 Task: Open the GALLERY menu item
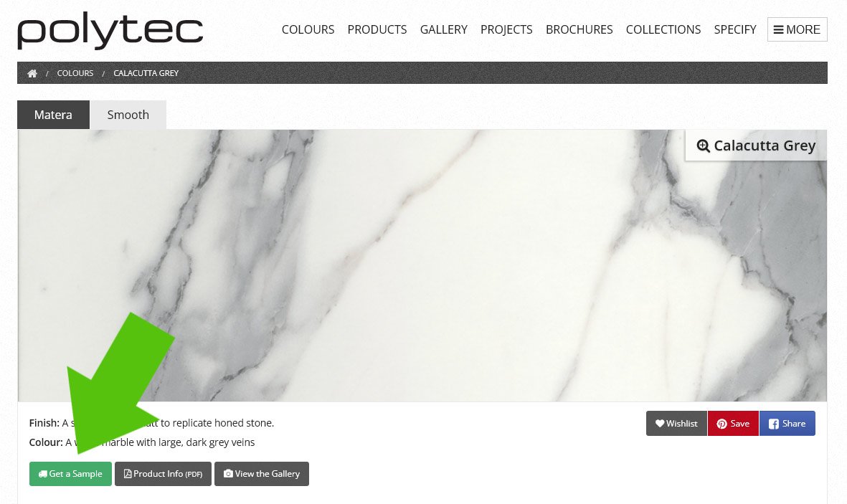pyautogui.click(x=443, y=29)
